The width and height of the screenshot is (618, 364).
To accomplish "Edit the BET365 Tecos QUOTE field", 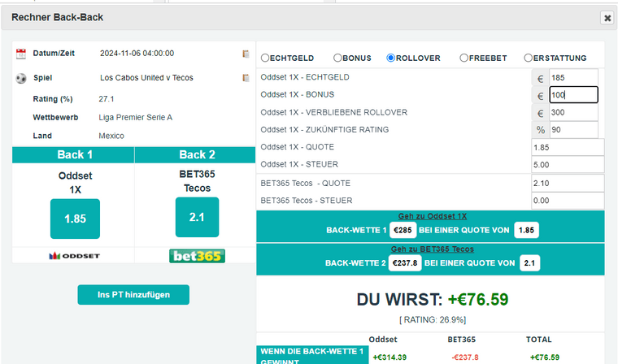I will click(x=568, y=183).
